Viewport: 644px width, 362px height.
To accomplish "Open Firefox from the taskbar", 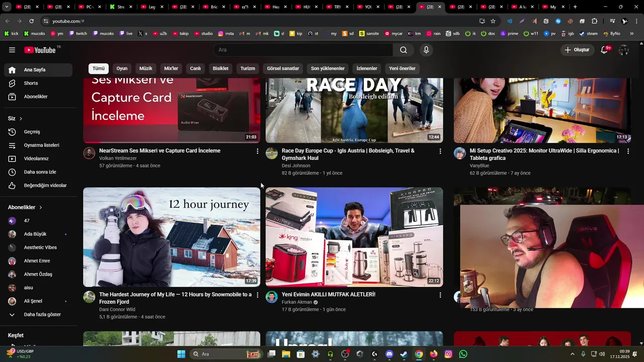I will 433,354.
